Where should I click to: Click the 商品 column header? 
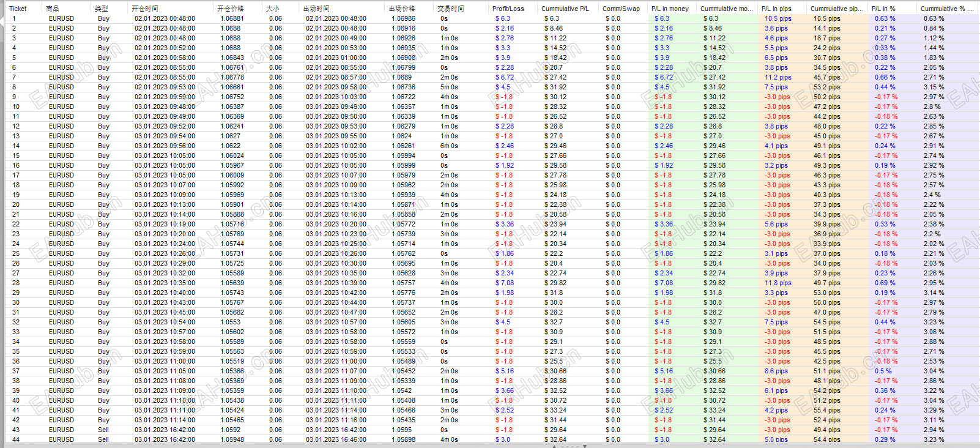pyautogui.click(x=53, y=9)
